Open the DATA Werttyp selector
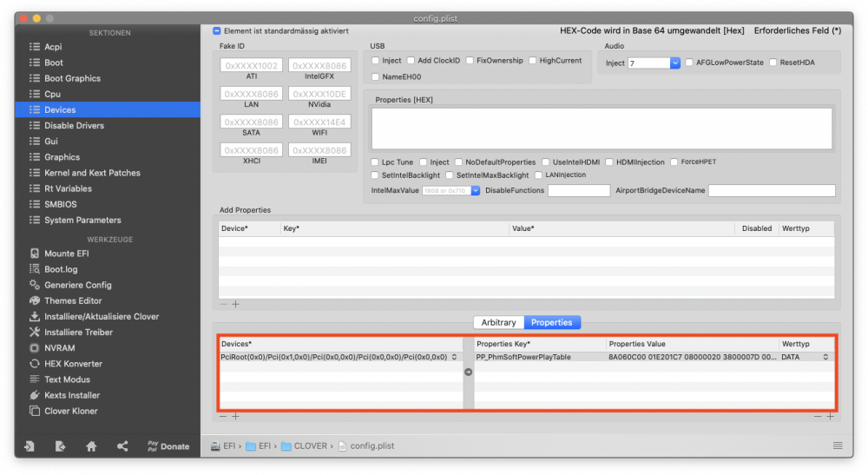Viewport: 868px width, 475px height. (825, 357)
